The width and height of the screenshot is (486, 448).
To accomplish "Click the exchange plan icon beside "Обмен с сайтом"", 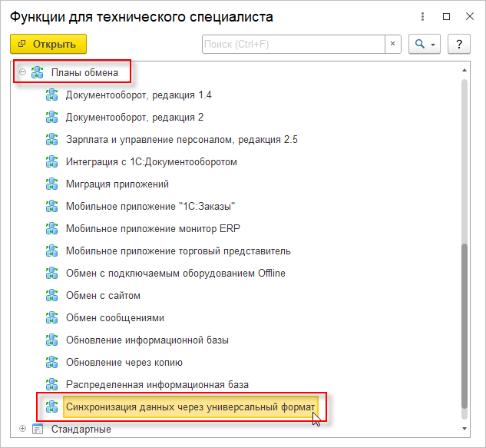I will coord(52,296).
